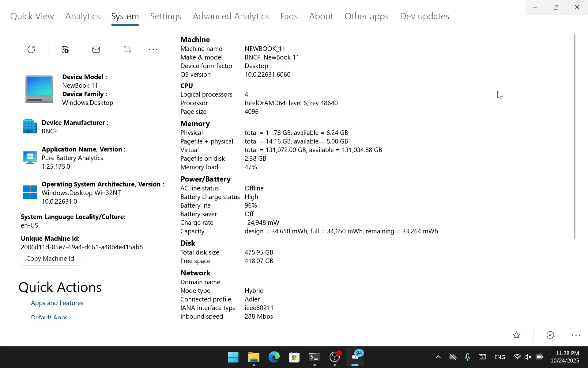Open the feedback chat bubble icon

tap(550, 335)
